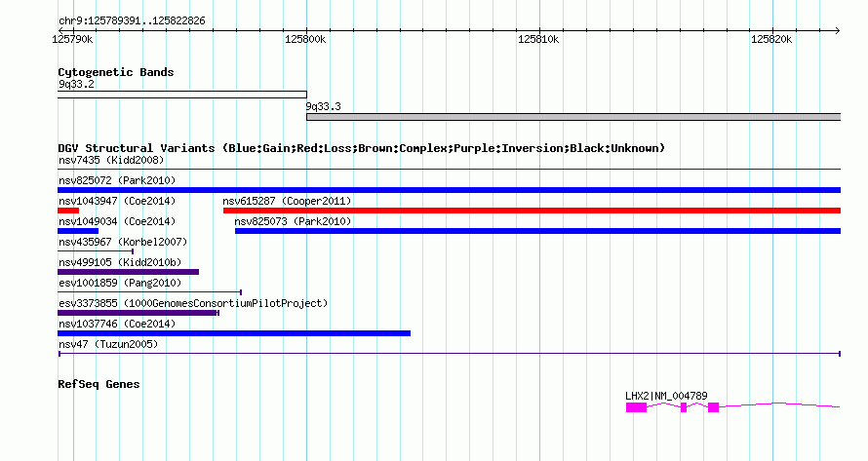Click the ruler's right arrow end
Screen dimensions: 868x461
tap(837, 30)
